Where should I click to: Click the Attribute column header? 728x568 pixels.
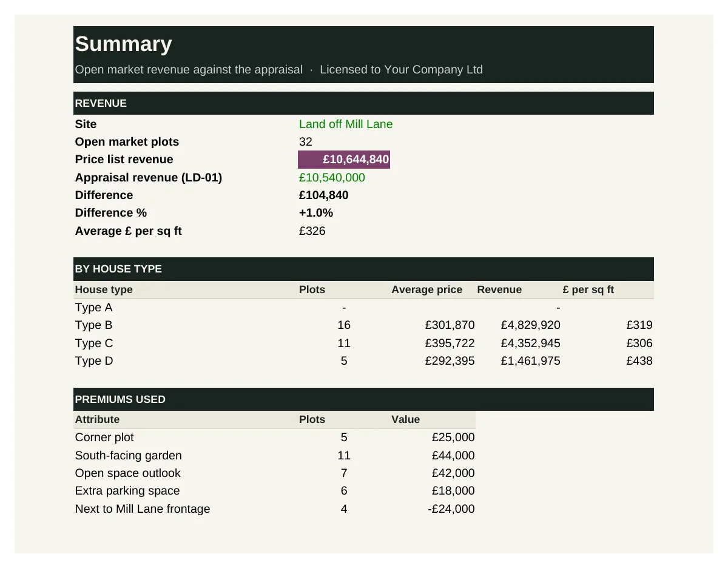pos(97,420)
